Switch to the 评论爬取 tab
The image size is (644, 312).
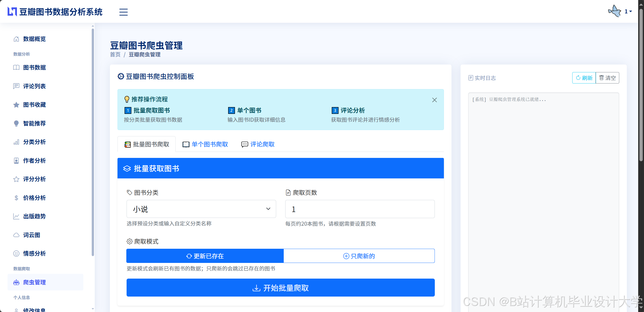pyautogui.click(x=258, y=144)
